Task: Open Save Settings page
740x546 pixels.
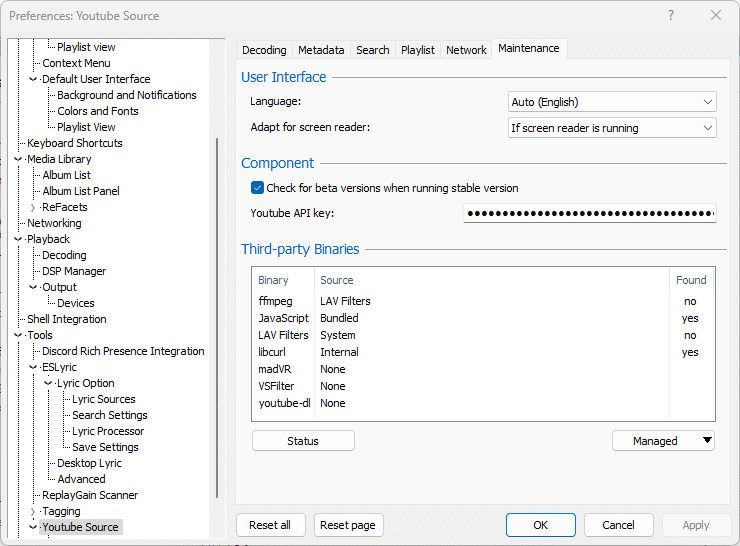Action: [105, 447]
